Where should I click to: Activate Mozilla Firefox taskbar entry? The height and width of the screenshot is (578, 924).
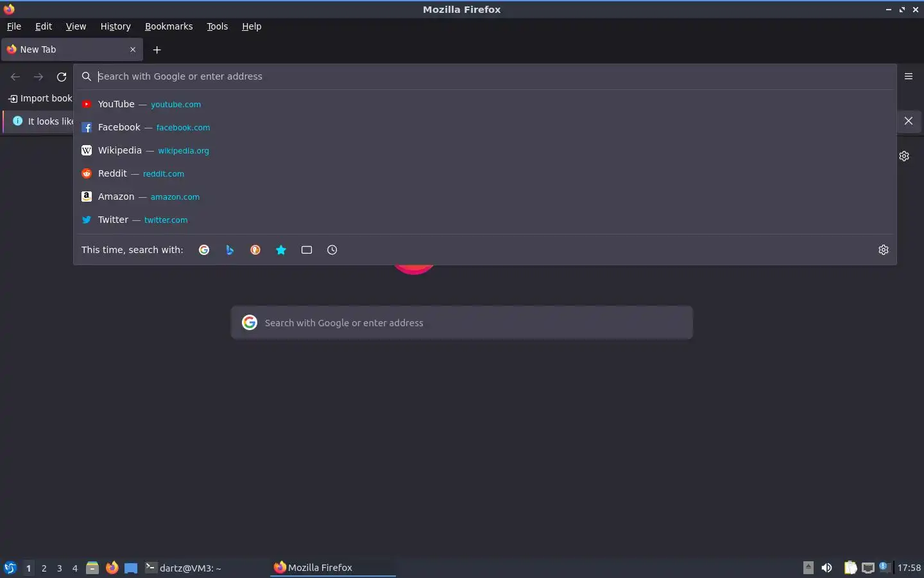tap(333, 568)
